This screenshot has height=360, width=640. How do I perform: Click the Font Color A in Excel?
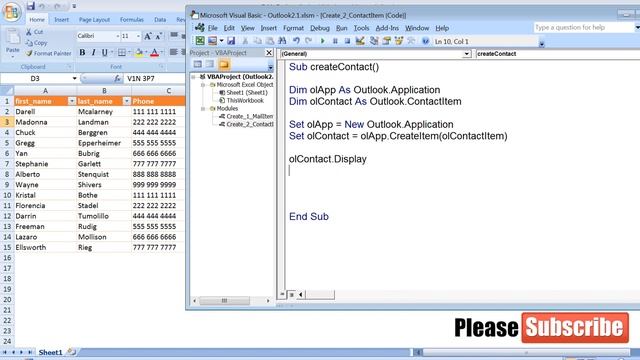154,53
